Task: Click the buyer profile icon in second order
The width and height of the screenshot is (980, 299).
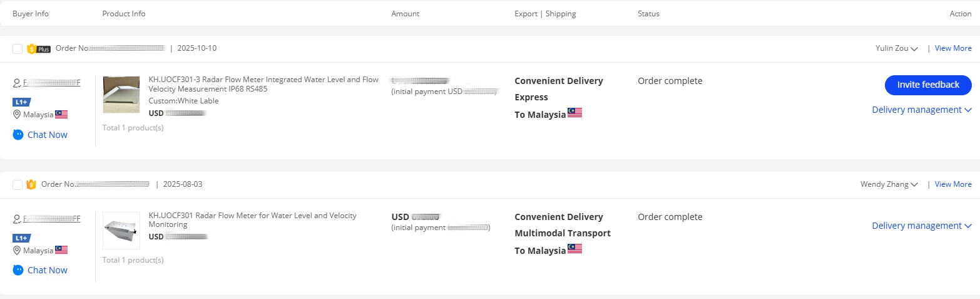Action: 17,219
